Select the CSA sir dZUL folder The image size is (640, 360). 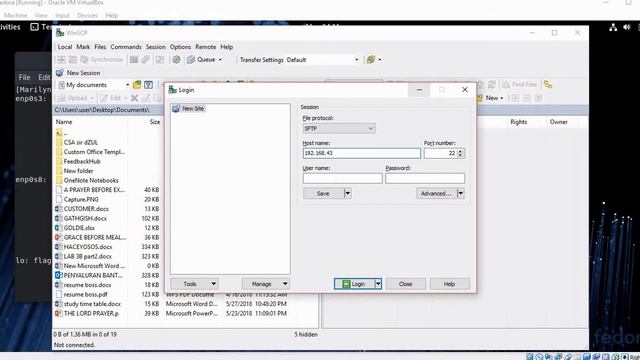81,142
